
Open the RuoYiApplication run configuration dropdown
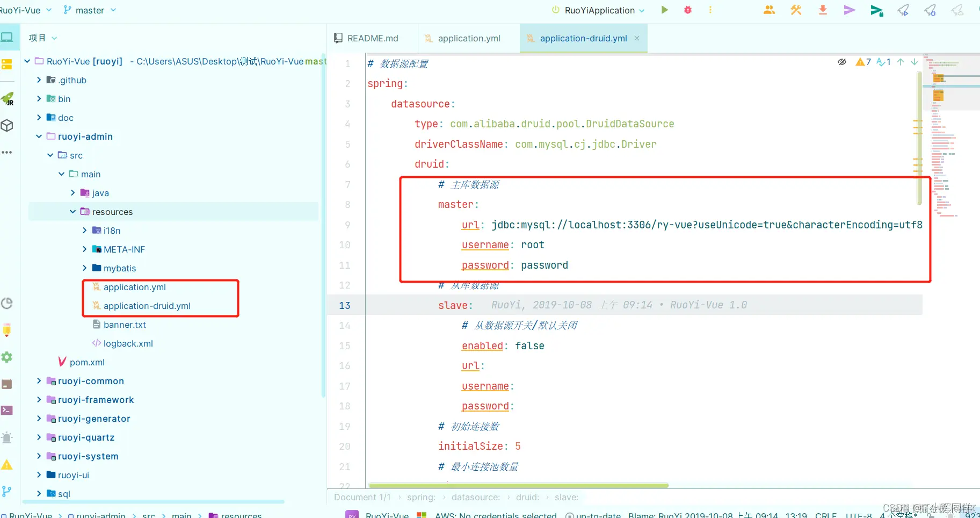598,10
